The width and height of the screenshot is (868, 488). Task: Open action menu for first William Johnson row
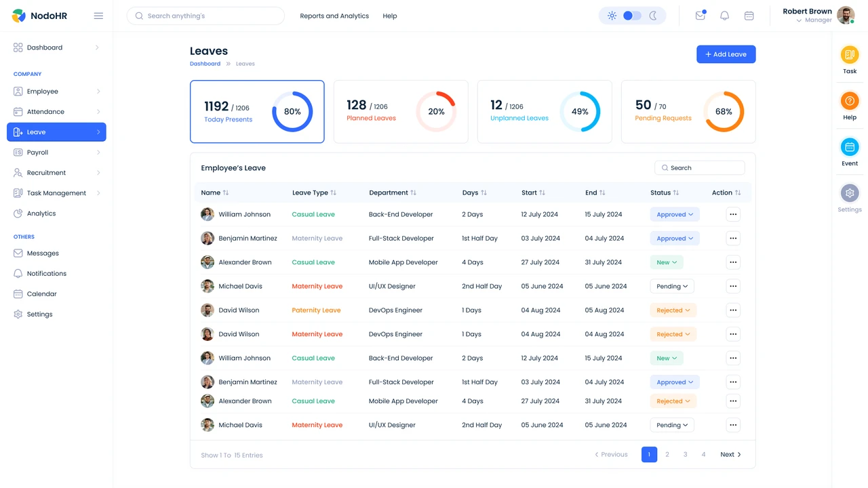[x=733, y=214]
